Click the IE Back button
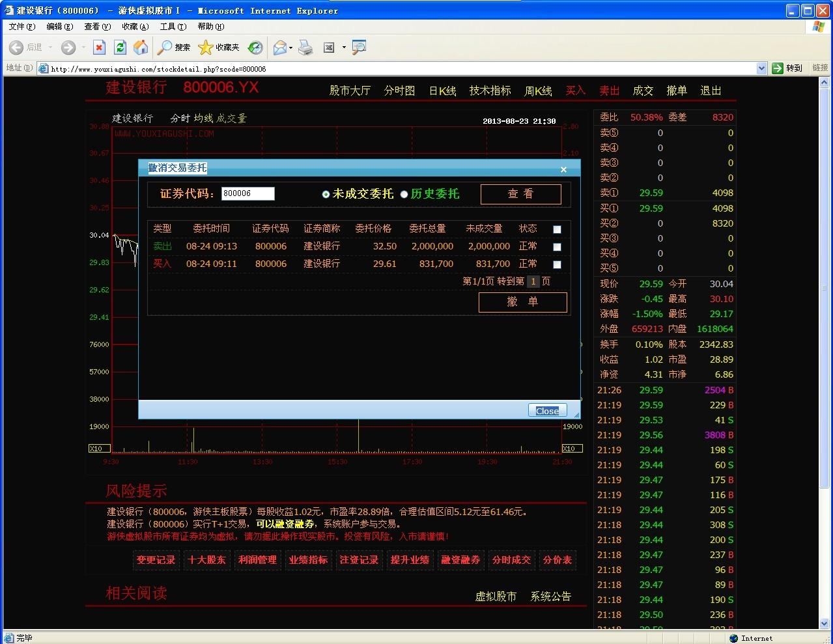 pos(26,48)
